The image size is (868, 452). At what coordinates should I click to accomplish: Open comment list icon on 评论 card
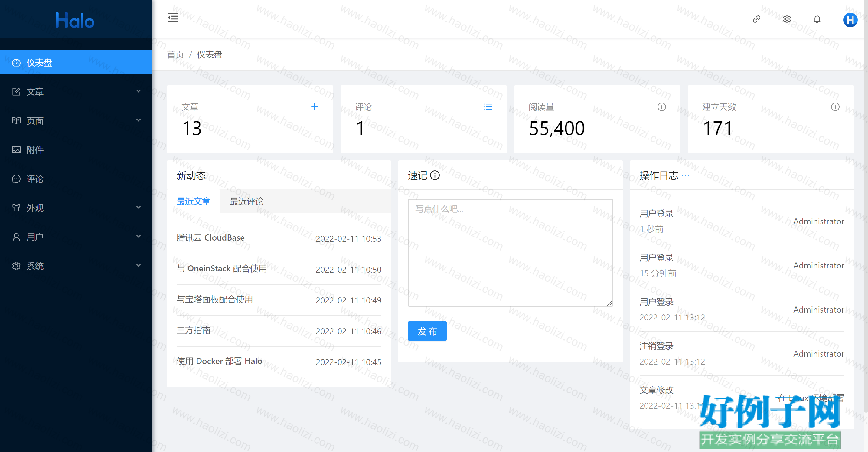coord(488,107)
